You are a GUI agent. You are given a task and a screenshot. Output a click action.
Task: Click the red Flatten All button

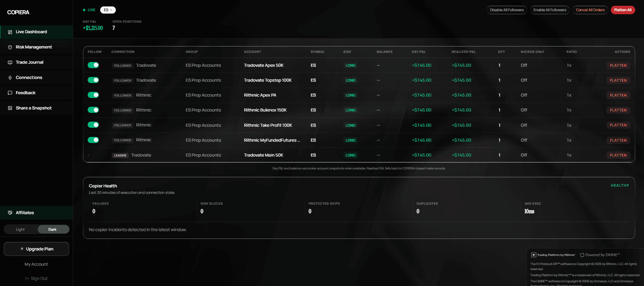pos(623,10)
